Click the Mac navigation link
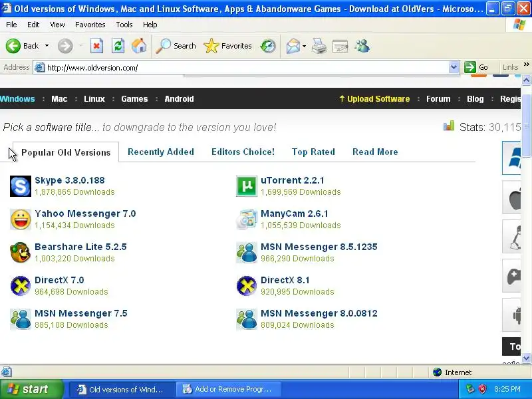The width and height of the screenshot is (532, 399). pos(59,98)
